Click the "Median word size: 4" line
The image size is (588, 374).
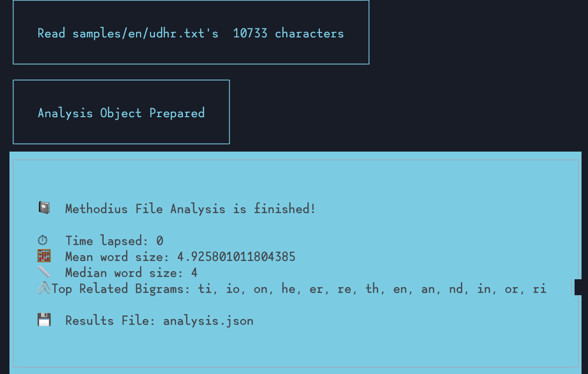[131, 273]
